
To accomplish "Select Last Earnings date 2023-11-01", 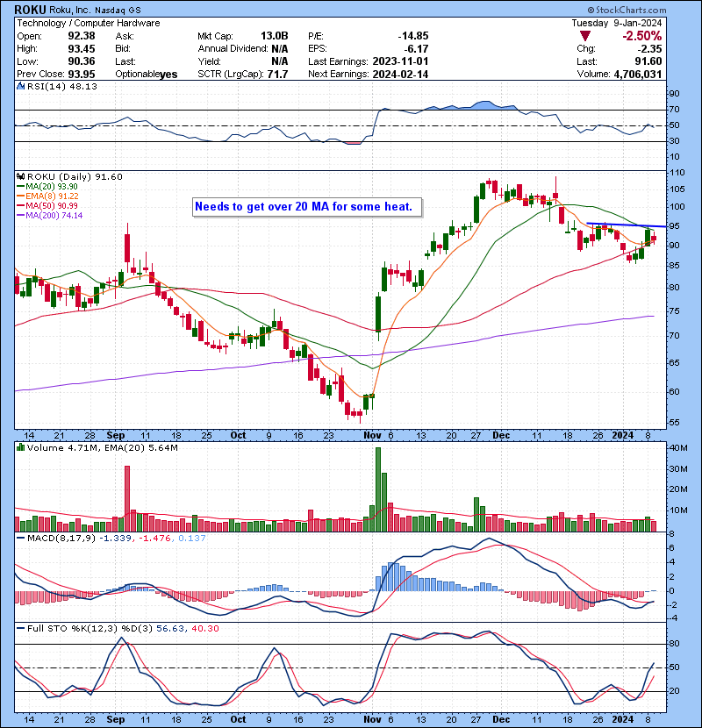I will tap(400, 61).
